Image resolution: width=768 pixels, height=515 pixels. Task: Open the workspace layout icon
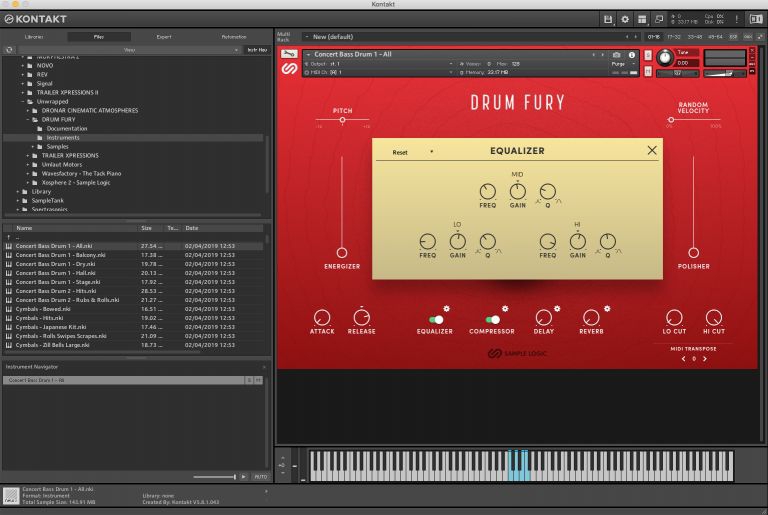click(642, 19)
